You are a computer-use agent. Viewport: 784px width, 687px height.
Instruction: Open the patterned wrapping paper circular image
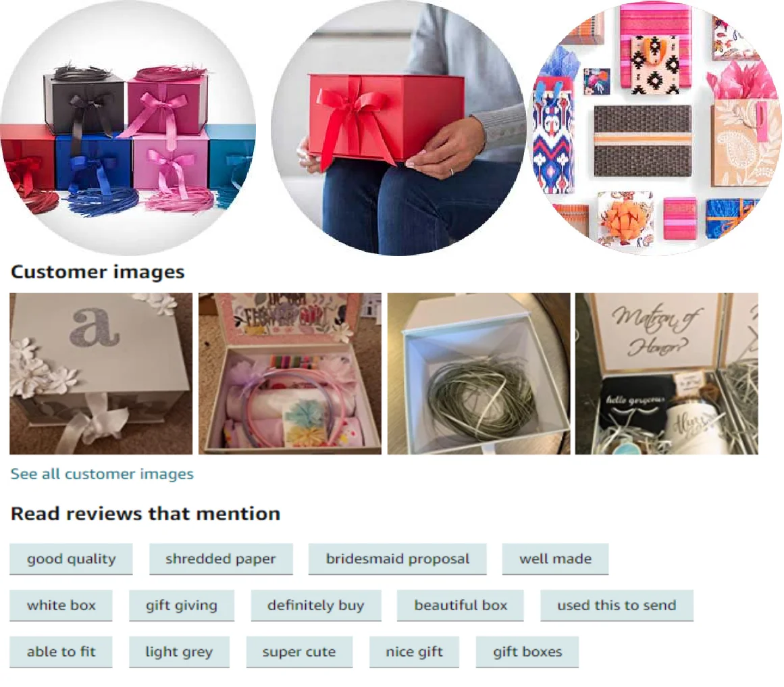pos(656,128)
